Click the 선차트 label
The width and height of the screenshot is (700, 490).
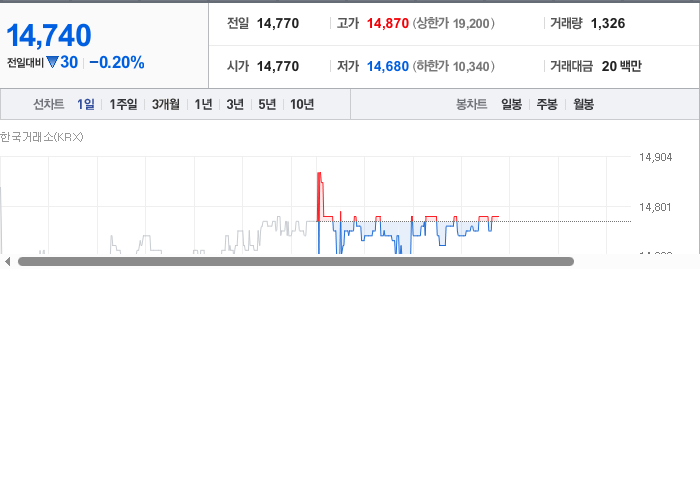49,104
